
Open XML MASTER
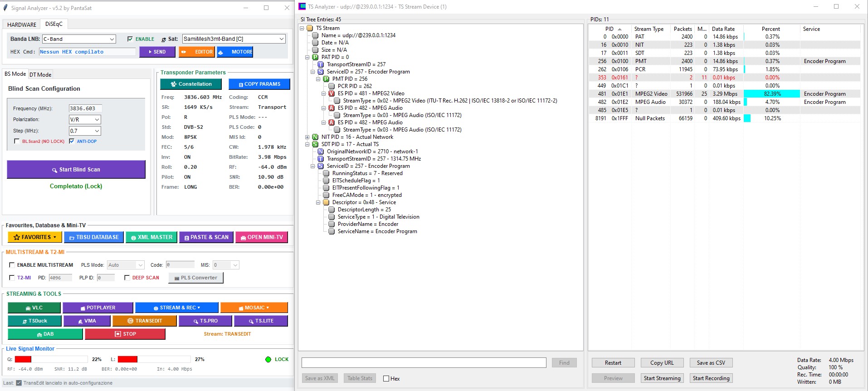coord(151,237)
